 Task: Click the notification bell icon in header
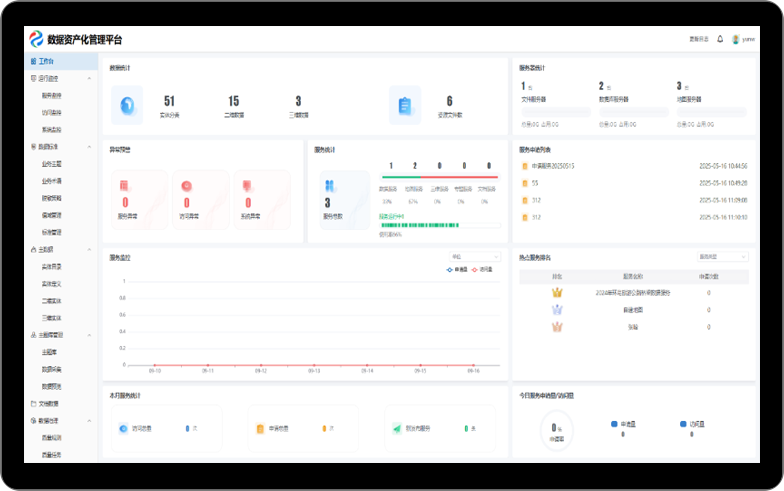(720, 40)
